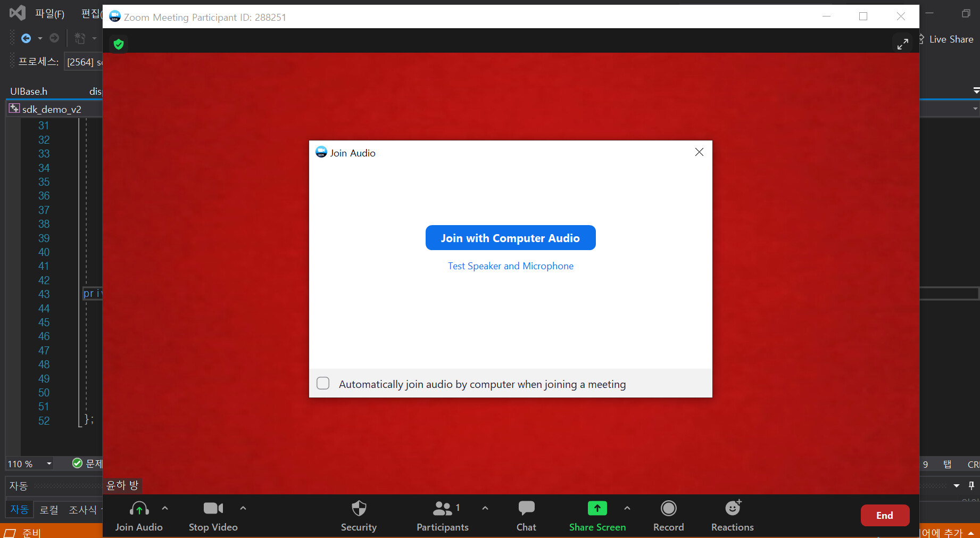Viewport: 980px width, 538px height.
Task: Click the 윤하 방 participant name label
Action: 122,485
